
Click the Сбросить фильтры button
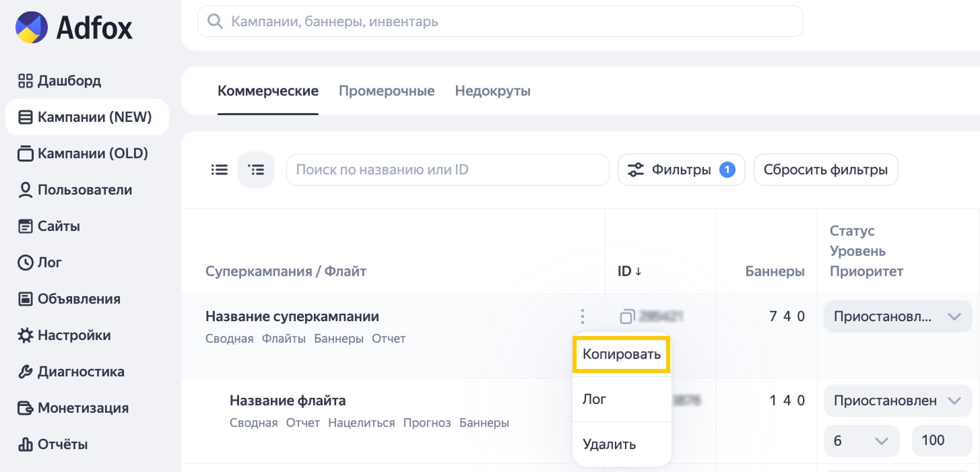tap(825, 170)
